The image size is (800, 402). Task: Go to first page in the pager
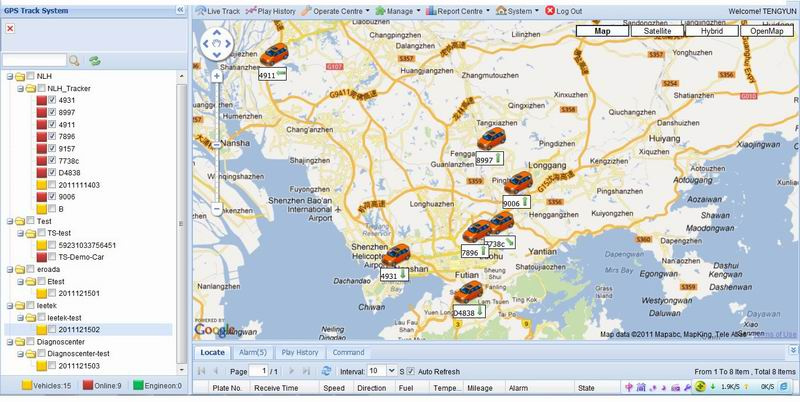[202, 371]
